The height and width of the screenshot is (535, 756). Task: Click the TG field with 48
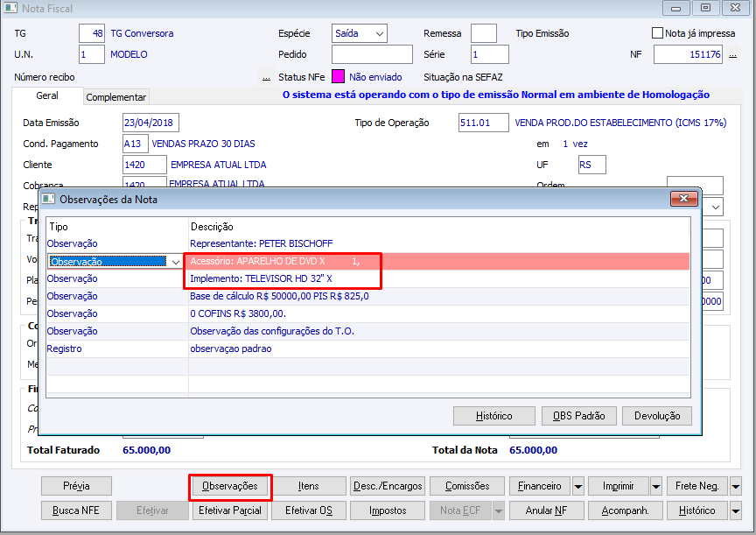coord(92,33)
